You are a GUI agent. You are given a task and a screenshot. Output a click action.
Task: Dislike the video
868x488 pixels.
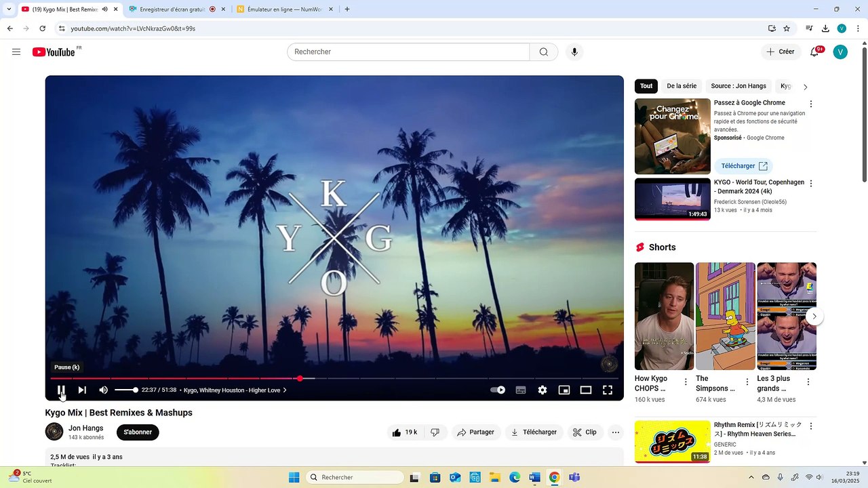pyautogui.click(x=435, y=432)
